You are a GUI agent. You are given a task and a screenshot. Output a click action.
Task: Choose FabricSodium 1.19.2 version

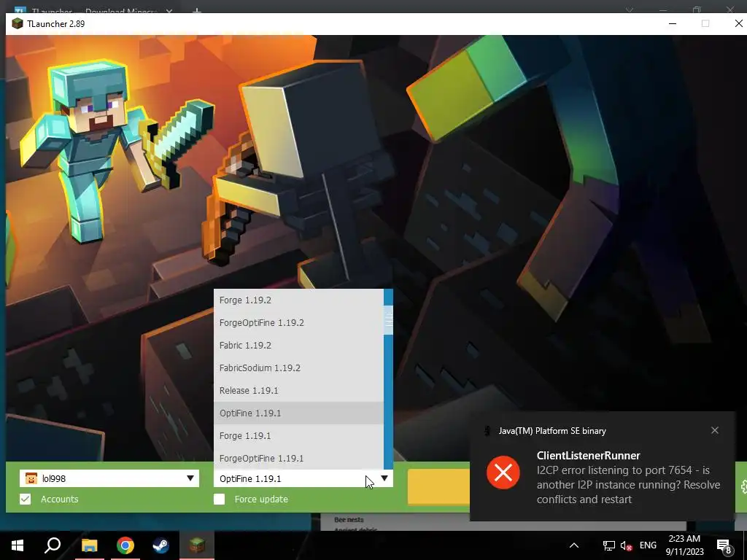[x=298, y=367]
